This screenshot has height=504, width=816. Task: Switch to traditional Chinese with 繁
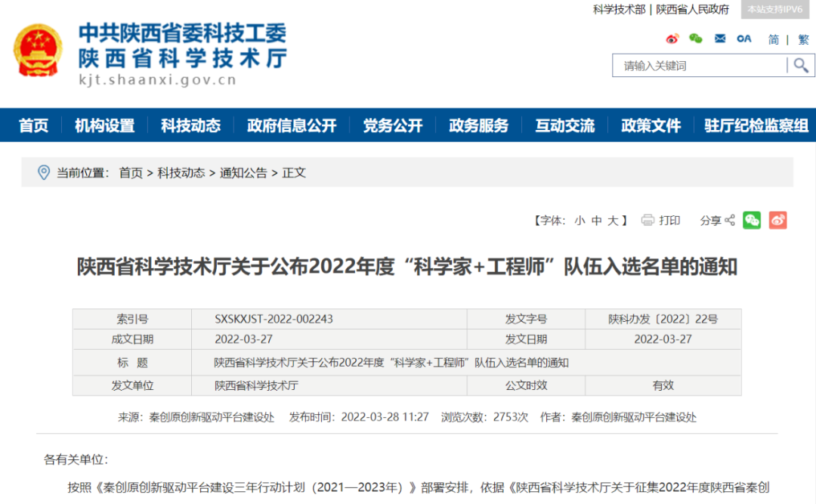tap(802, 39)
